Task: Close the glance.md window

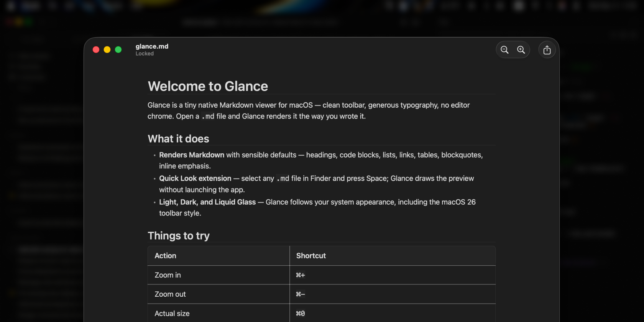Action: [x=96, y=49]
